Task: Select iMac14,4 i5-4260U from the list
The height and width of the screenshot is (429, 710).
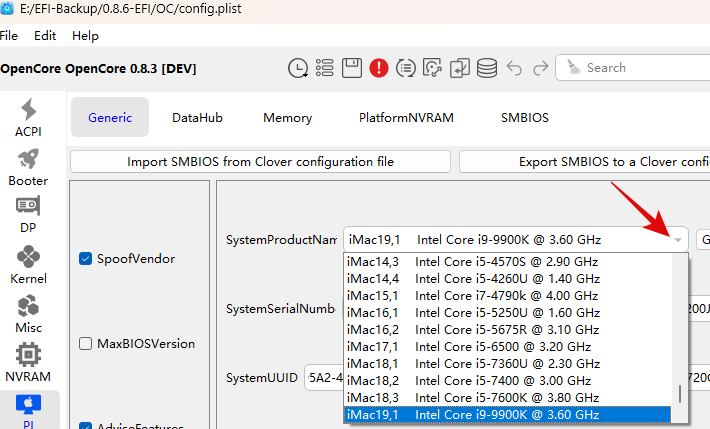Action: tap(507, 279)
